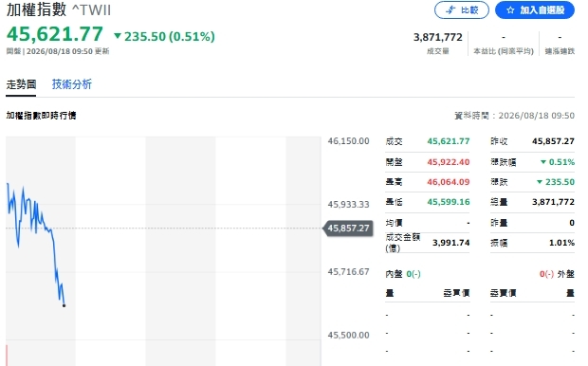
Task: Click the 最低 value 45,599.16
Action: click(x=449, y=202)
